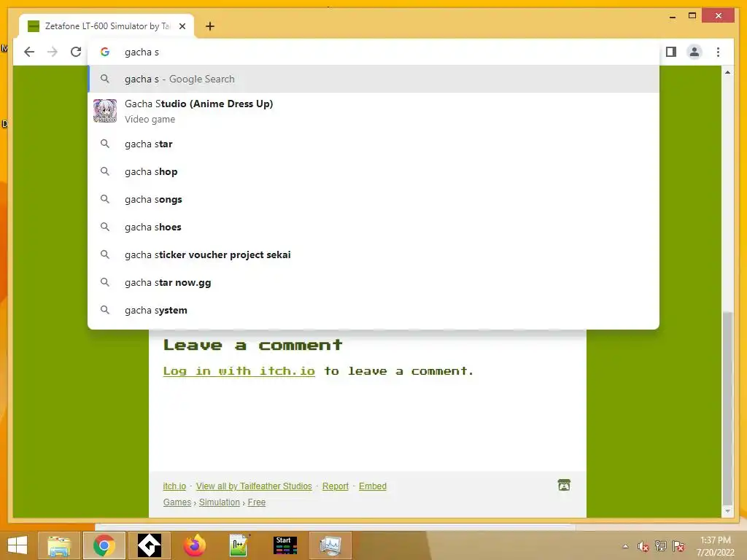Open the Action Center flag icon
This screenshot has height=560, width=747.
tap(678, 546)
